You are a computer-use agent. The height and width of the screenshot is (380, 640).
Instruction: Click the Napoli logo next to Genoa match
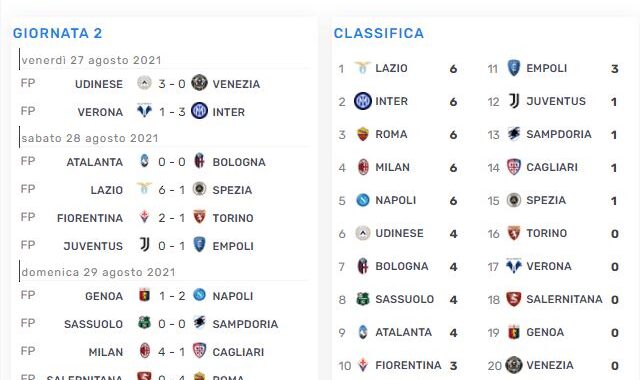(199, 295)
